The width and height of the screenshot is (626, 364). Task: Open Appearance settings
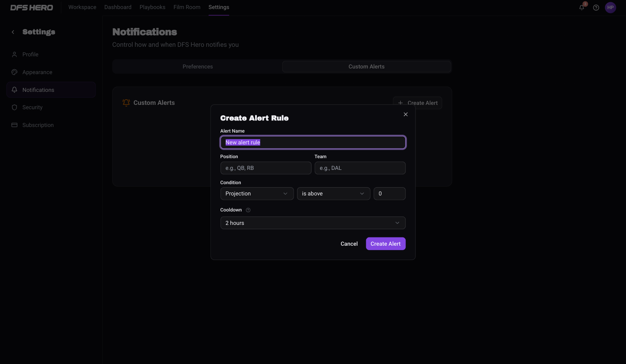click(x=51, y=72)
